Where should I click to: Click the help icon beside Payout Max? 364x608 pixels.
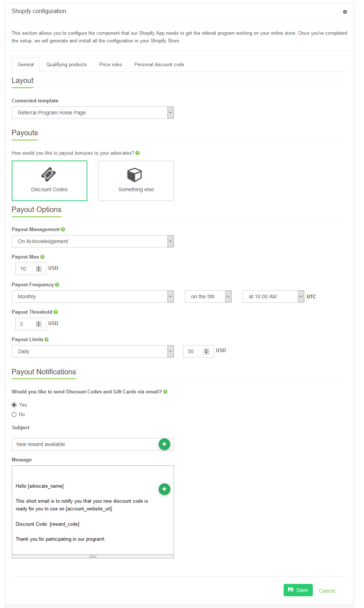point(42,257)
